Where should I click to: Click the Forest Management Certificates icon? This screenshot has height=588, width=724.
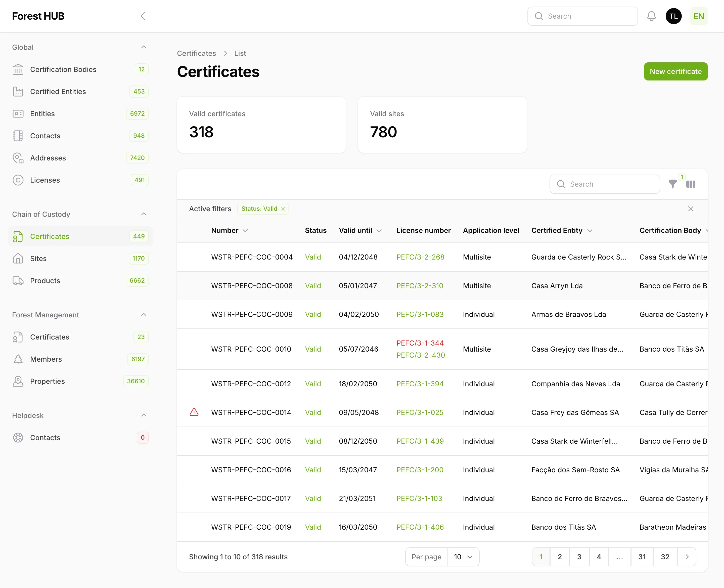18,337
